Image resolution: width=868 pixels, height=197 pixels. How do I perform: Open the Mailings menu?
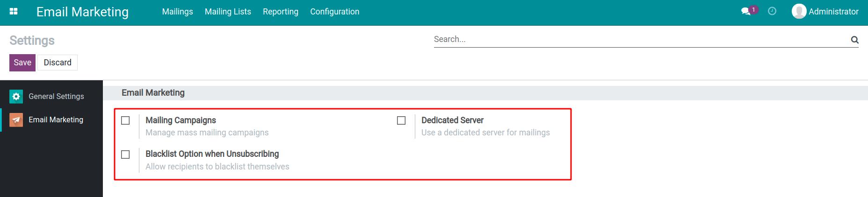pyautogui.click(x=177, y=12)
